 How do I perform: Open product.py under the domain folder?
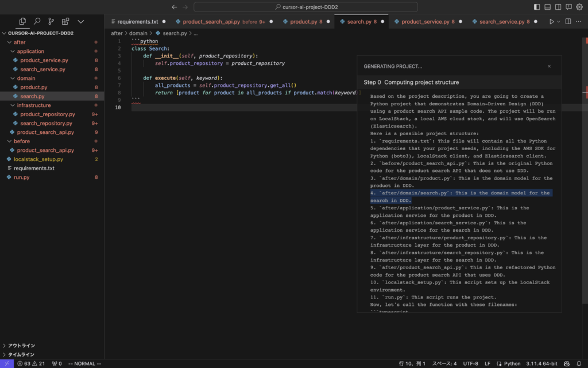coord(52,87)
